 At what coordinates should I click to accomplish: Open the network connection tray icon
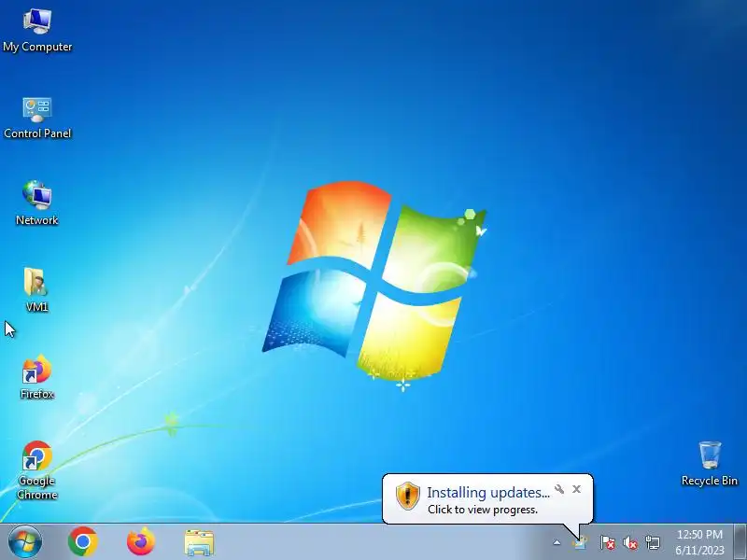[653, 542]
